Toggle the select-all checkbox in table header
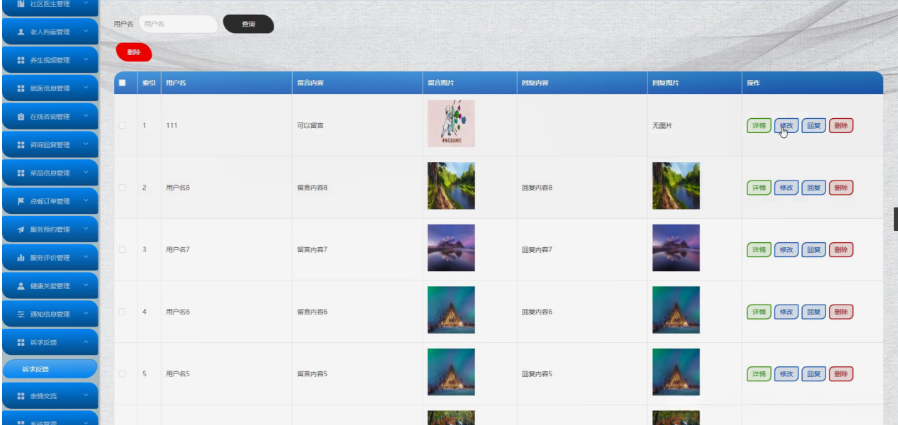 (122, 83)
